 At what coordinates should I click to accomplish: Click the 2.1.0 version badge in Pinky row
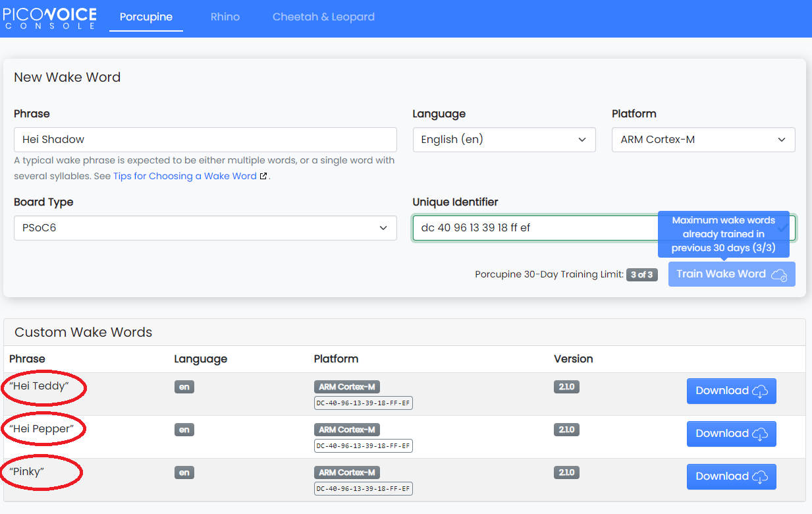[566, 472]
